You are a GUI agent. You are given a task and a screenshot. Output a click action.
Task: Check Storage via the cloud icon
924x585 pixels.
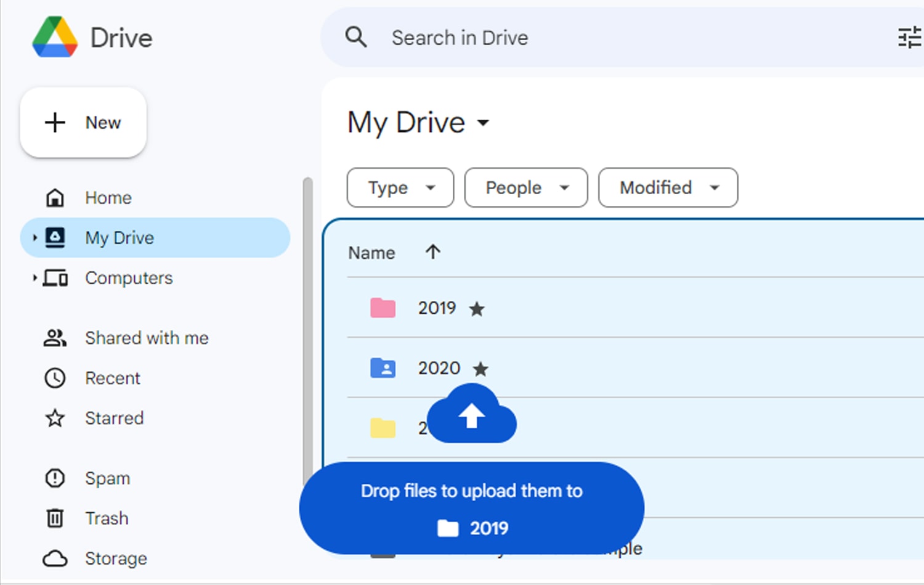[x=55, y=558]
